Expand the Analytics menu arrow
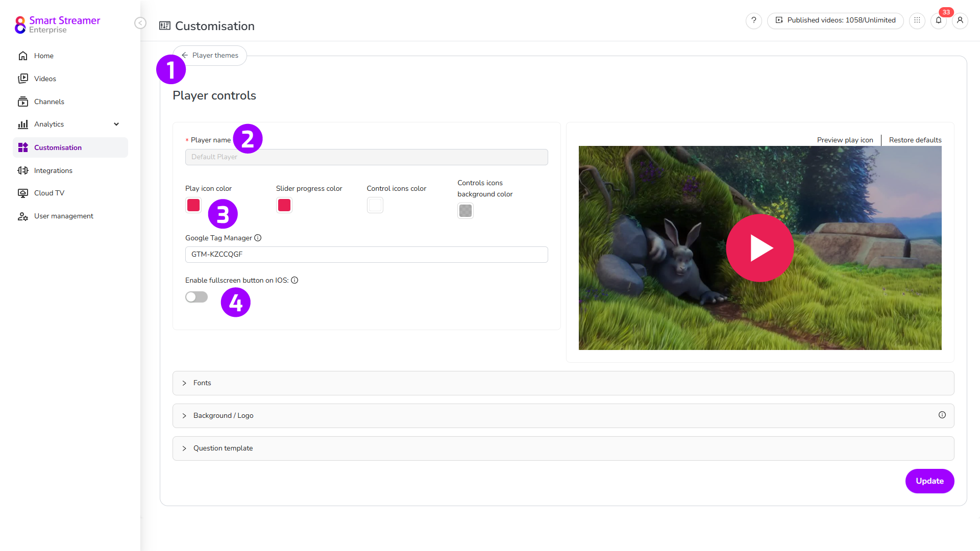The image size is (980, 551). [116, 124]
